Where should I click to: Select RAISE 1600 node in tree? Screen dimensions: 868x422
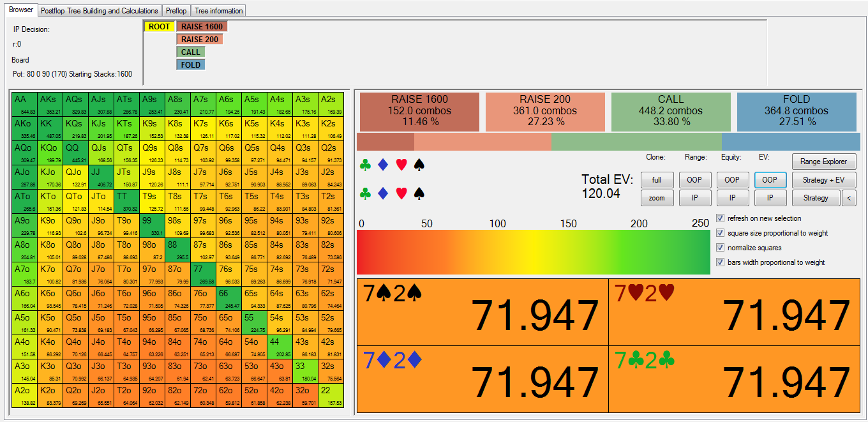[x=202, y=26]
